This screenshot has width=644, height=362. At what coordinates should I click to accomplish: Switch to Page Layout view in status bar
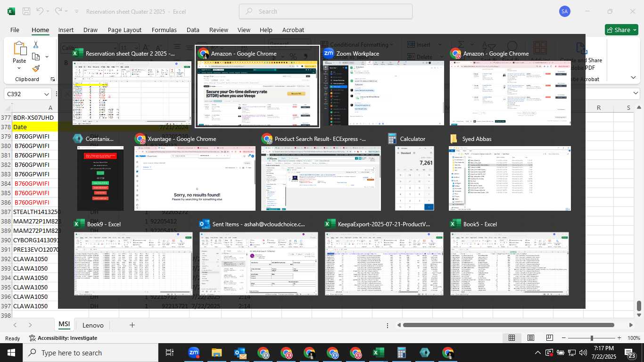(531, 338)
